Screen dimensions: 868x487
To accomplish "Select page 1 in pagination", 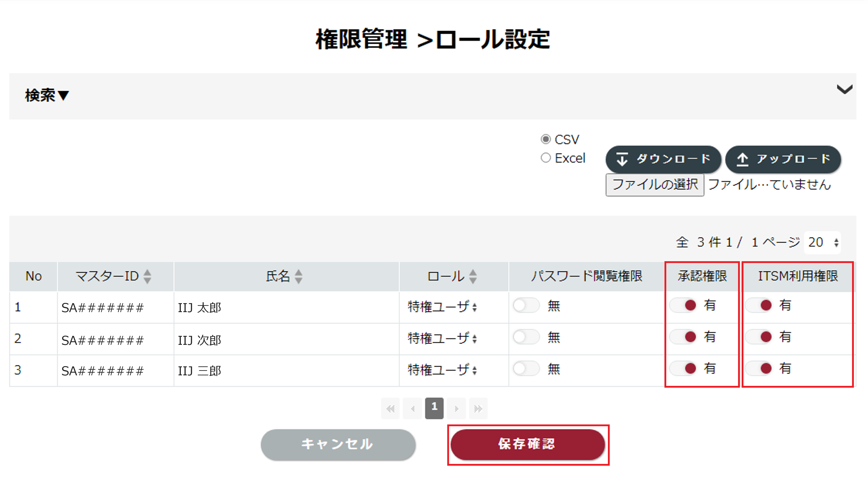I will coord(434,408).
